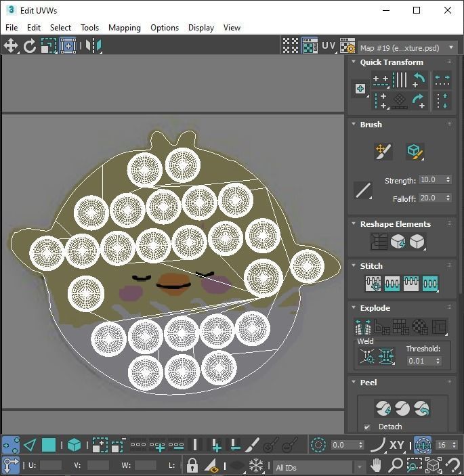464x476 pixels.
Task: Select Polygon sub-object mode
Action: [49, 446]
